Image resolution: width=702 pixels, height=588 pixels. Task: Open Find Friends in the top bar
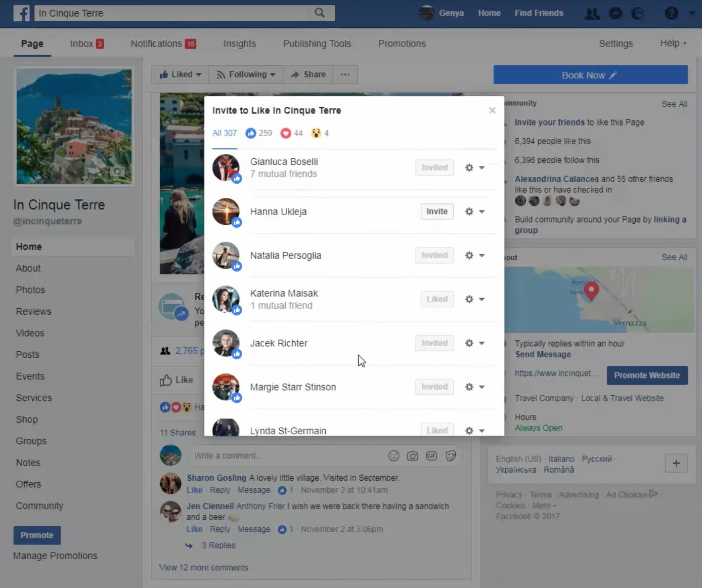pyautogui.click(x=539, y=13)
